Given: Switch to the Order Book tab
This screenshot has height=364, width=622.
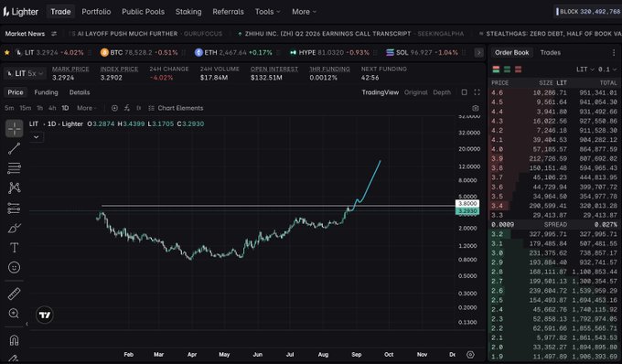Looking at the screenshot, I should point(511,52).
